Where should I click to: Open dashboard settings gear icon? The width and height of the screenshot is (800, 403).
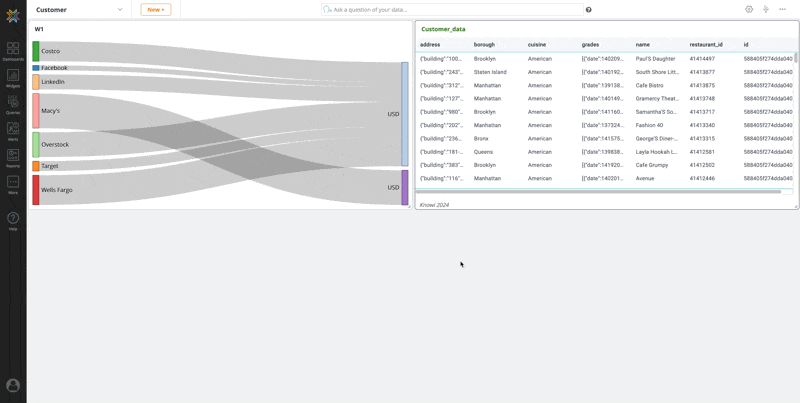(749, 9)
